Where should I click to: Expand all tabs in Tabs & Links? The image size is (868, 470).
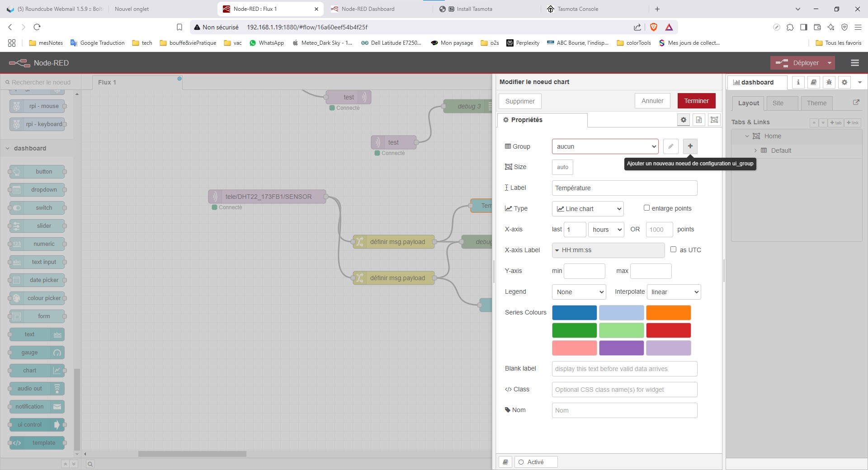click(823, 122)
